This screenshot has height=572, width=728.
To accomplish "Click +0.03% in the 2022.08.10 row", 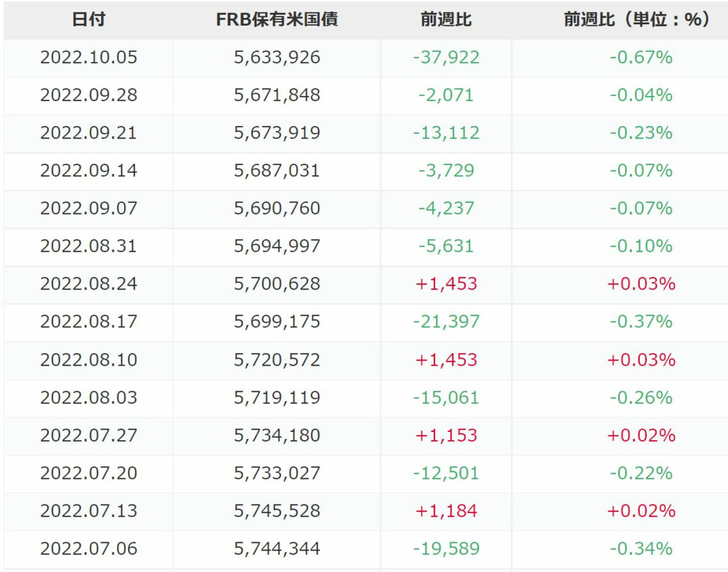I will click(641, 360).
